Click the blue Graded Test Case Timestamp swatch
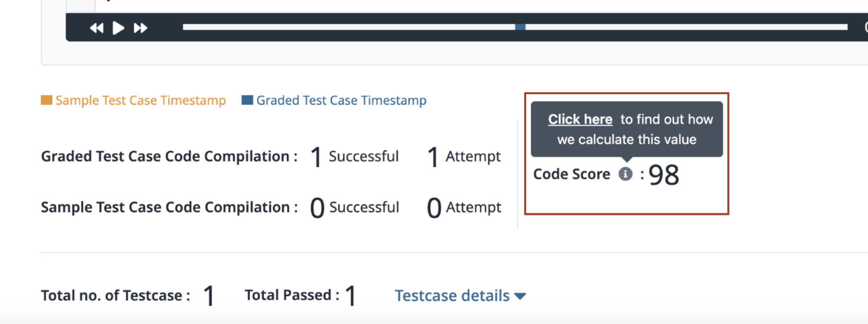Viewport: 868px width, 324px height. tap(247, 100)
